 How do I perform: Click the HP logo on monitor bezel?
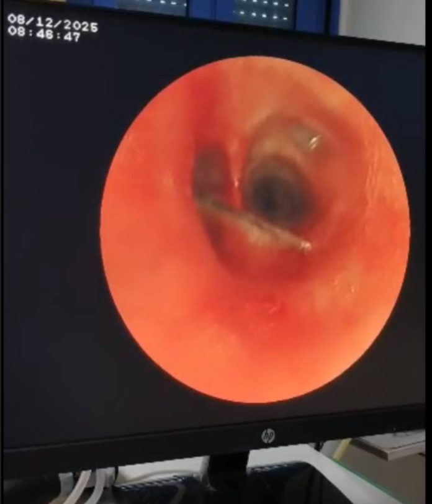268,436
